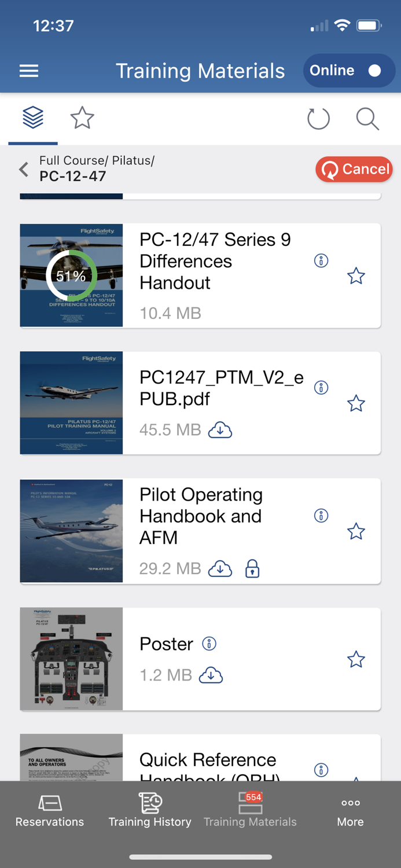Favorite the Poster with its star
401x868 pixels.
pos(356,659)
